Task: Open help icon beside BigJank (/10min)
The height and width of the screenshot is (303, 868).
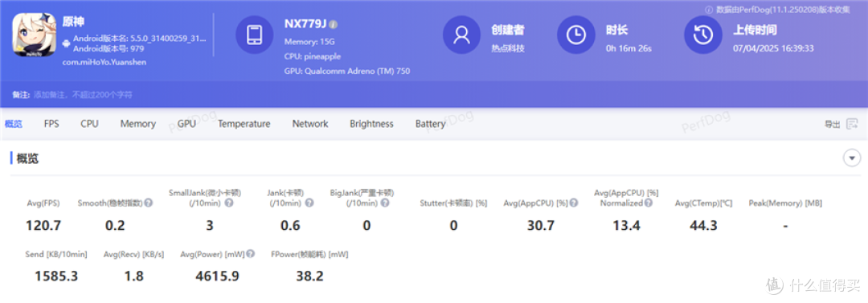Action: [385, 203]
